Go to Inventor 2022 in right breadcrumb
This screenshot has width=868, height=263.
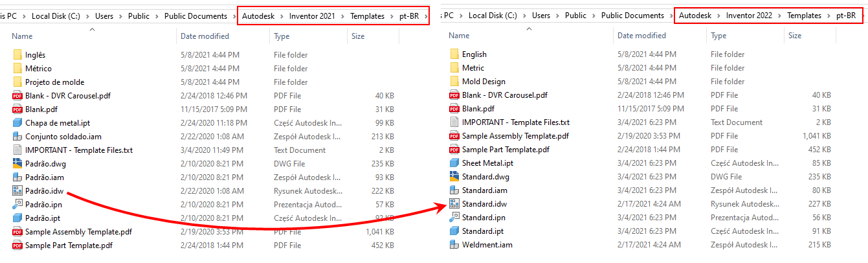(749, 16)
